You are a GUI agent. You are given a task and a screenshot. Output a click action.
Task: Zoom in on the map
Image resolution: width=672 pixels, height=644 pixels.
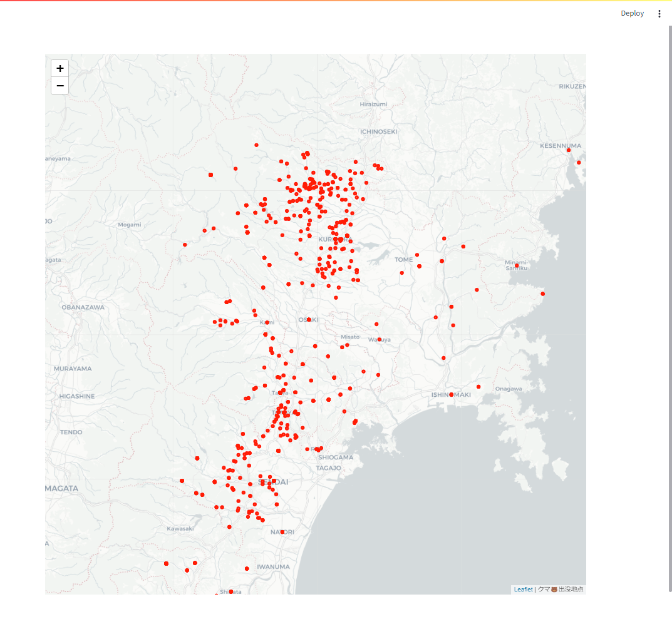coord(60,68)
